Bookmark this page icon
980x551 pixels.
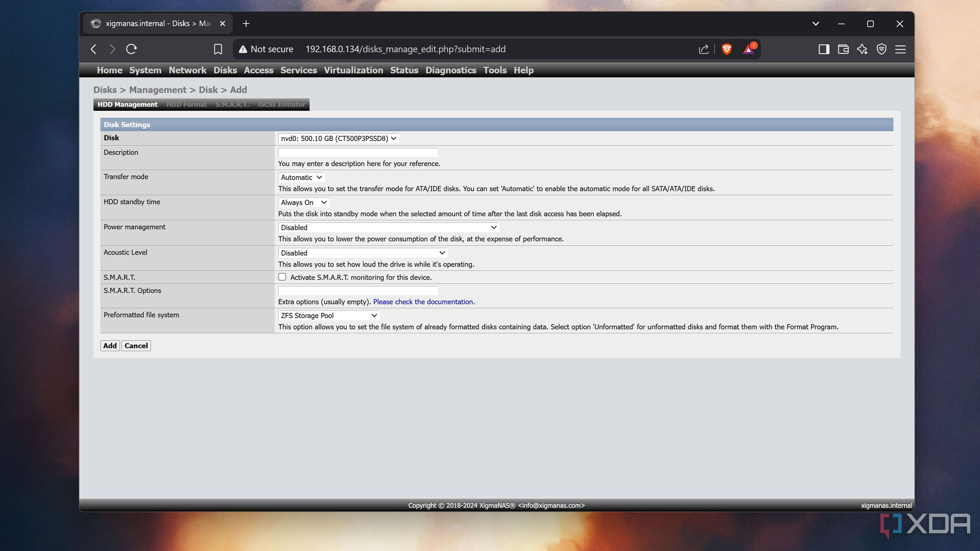[x=218, y=49]
